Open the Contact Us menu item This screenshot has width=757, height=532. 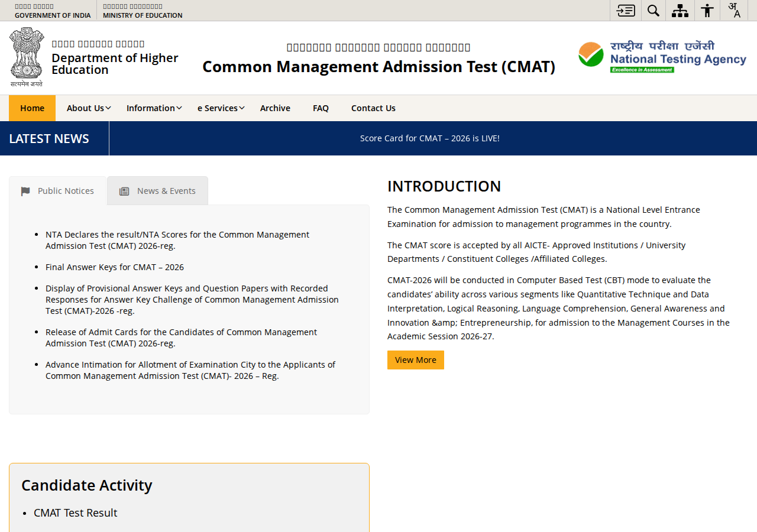point(373,108)
